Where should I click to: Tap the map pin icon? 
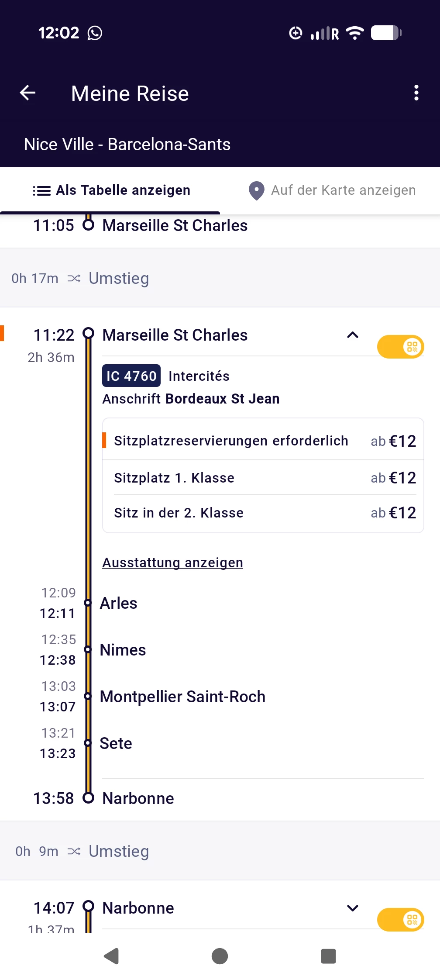(x=256, y=190)
